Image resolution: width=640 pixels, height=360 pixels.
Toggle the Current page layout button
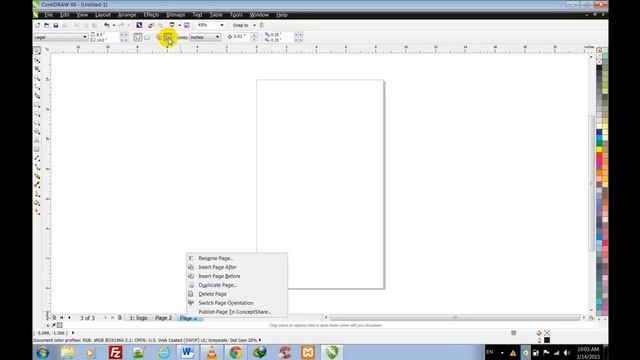pos(168,37)
